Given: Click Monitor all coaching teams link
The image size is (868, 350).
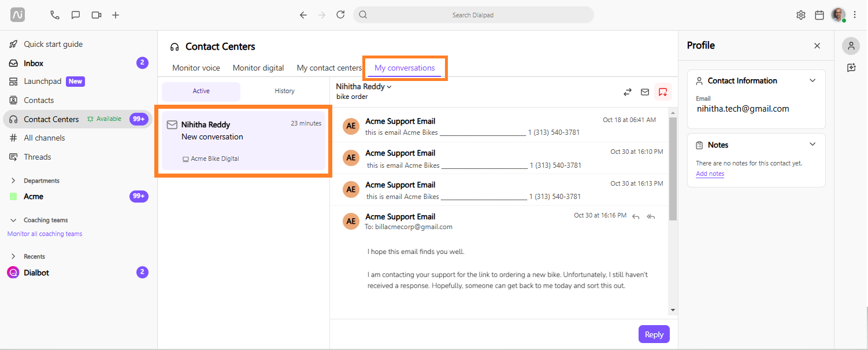Looking at the screenshot, I should (x=44, y=234).
